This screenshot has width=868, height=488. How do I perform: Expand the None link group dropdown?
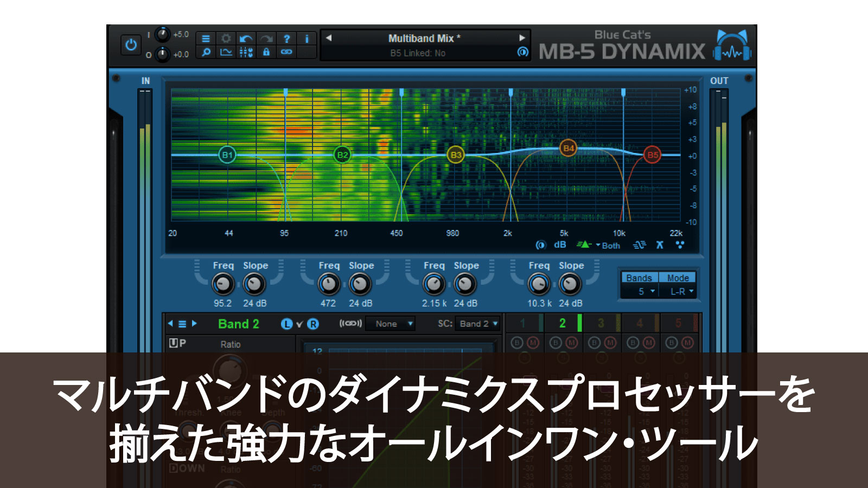(391, 324)
